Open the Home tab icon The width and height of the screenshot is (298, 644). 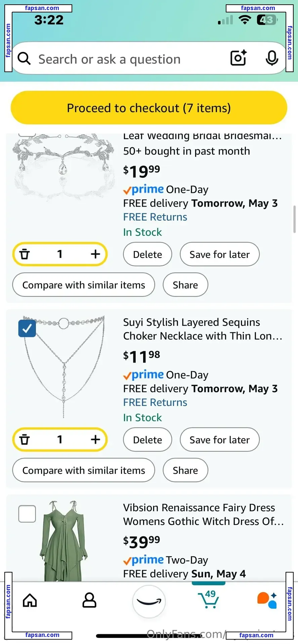pyautogui.click(x=30, y=600)
